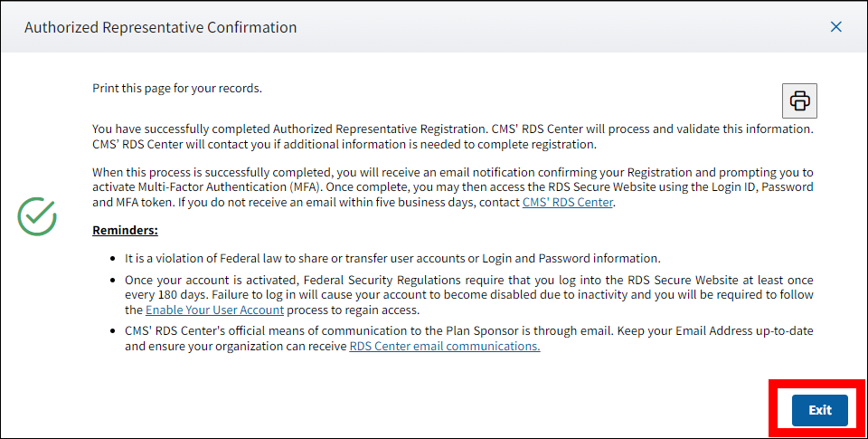Screen dimensions: 868x439
Task: Close the Authorized Representative Confirmation dialog
Action: point(836,27)
